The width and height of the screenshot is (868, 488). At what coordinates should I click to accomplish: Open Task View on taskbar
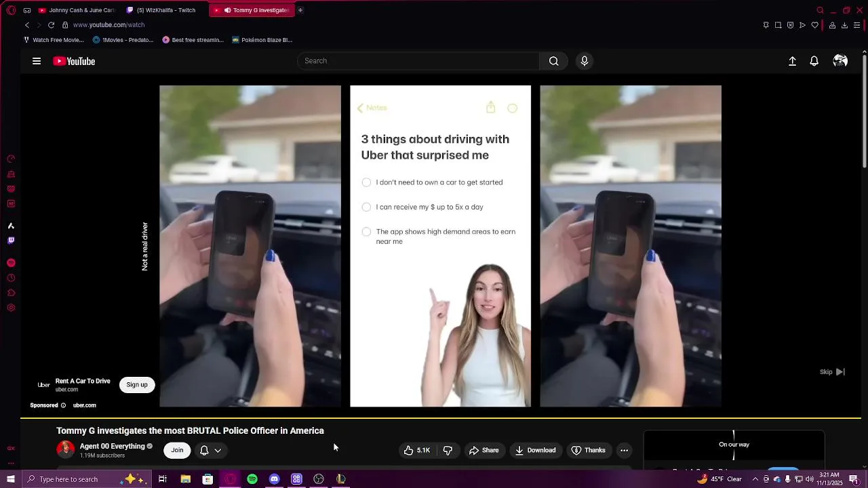pyautogui.click(x=163, y=479)
